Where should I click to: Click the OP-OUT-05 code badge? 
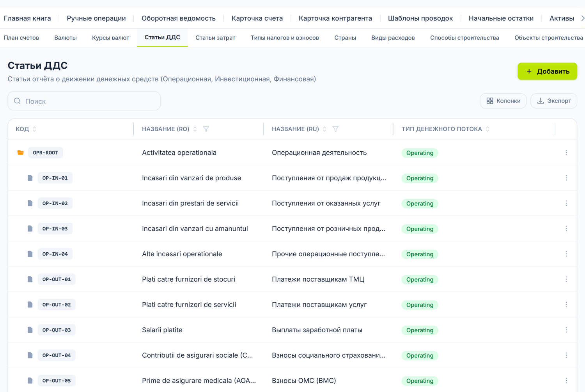tap(57, 381)
